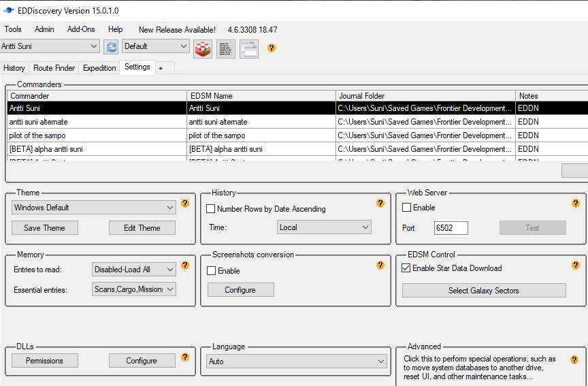Click New Release Available! notice

(x=177, y=30)
